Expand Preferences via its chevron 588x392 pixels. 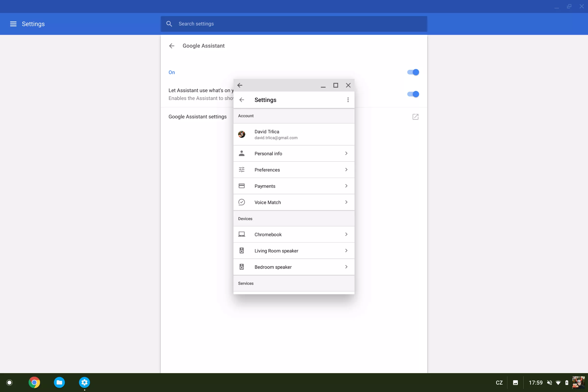(346, 170)
